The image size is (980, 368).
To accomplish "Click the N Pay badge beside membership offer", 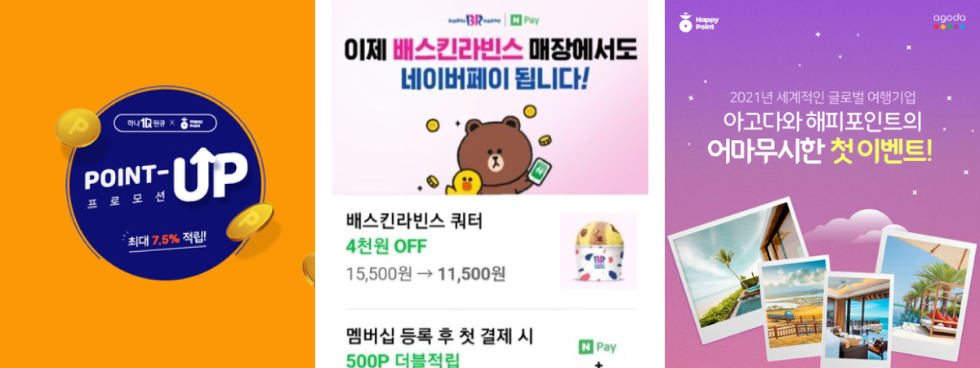I will tap(597, 346).
